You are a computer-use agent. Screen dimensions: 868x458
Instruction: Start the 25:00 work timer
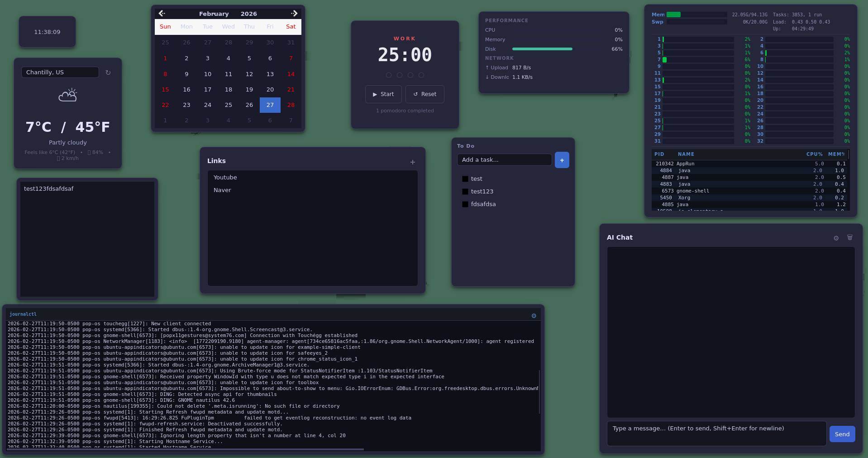383,94
